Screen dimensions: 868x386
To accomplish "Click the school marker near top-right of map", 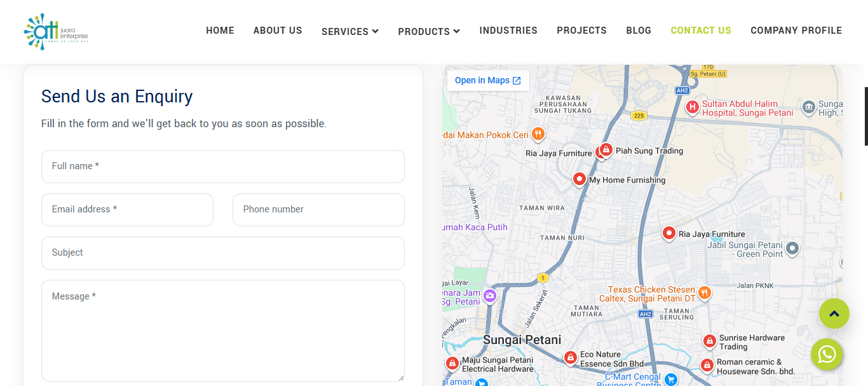I will [x=808, y=107].
